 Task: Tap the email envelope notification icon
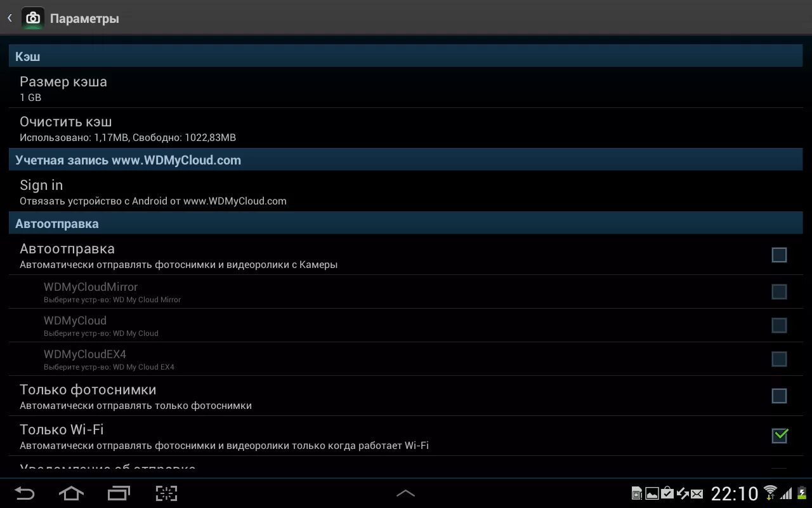pos(697,493)
